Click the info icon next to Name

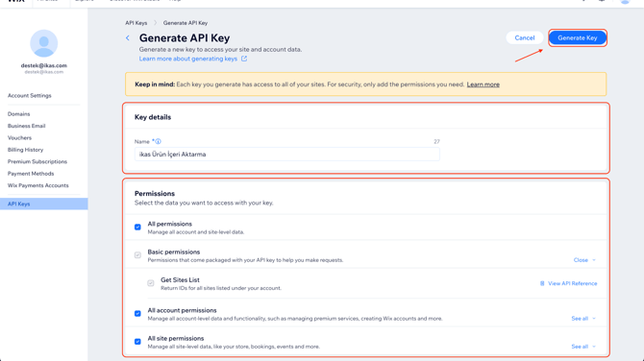(159, 141)
